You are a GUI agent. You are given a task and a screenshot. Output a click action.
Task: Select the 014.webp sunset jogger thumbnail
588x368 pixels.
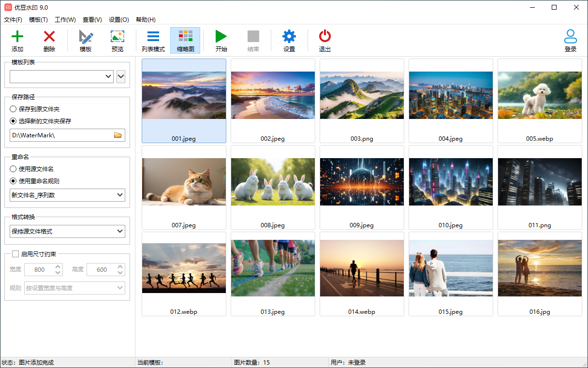[362, 274]
